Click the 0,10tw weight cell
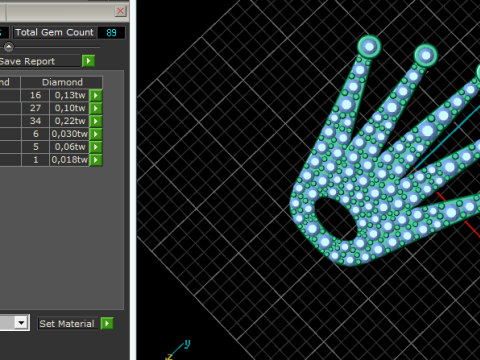 point(70,108)
